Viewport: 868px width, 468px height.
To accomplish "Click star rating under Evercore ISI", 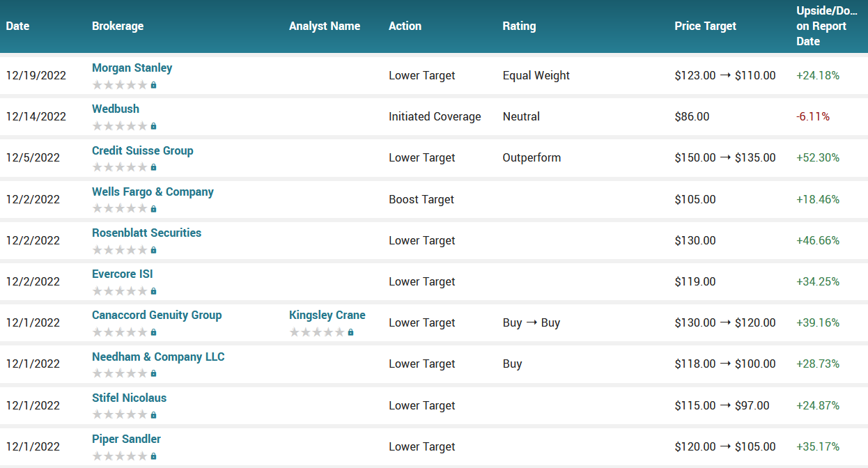I will coord(120,291).
